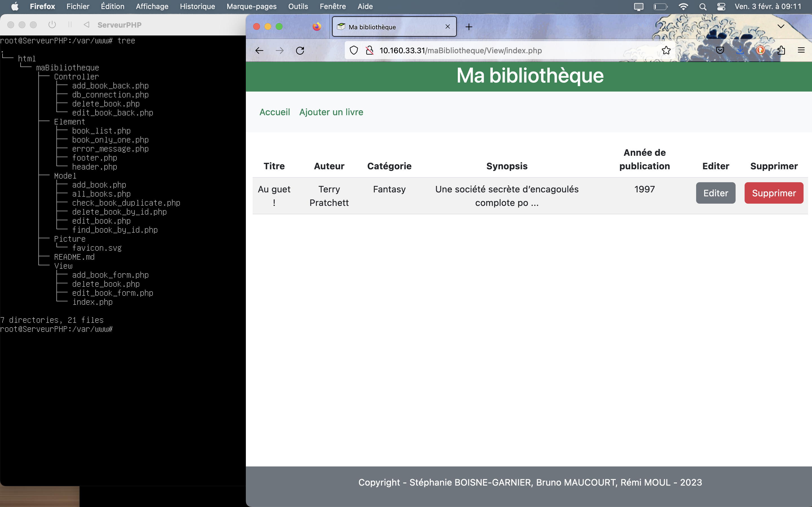The image size is (812, 507).
Task: Open the Historique menu
Action: 197,7
